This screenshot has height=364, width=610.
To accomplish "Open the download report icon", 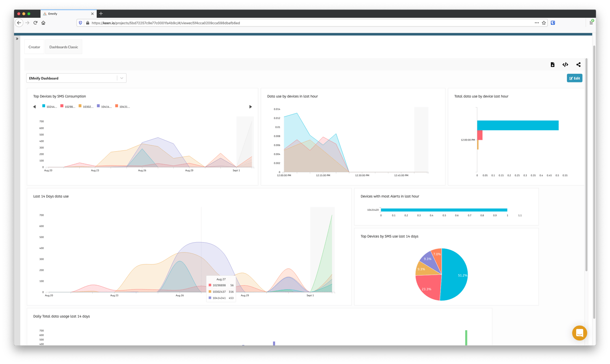I will [x=552, y=64].
